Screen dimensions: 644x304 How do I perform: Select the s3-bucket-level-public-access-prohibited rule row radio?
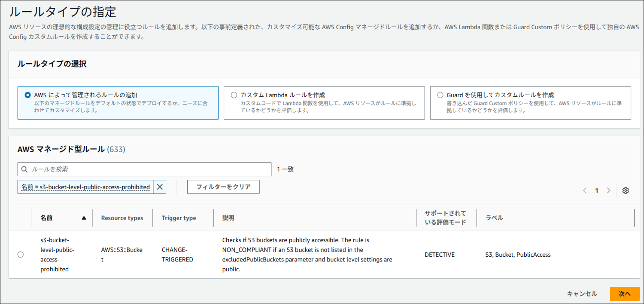pos(21,255)
